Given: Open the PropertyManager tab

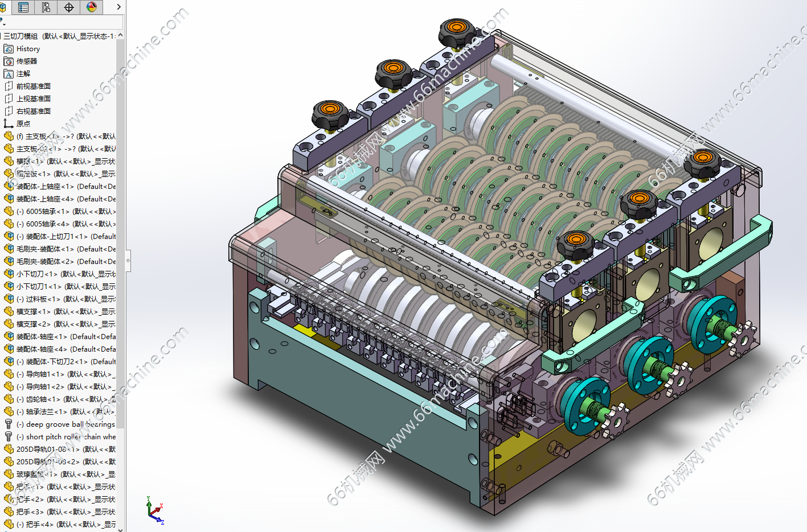Looking at the screenshot, I should [23, 7].
